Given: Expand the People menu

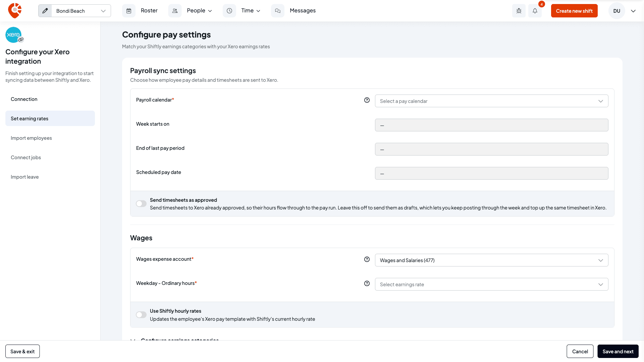Looking at the screenshot, I should (x=200, y=11).
